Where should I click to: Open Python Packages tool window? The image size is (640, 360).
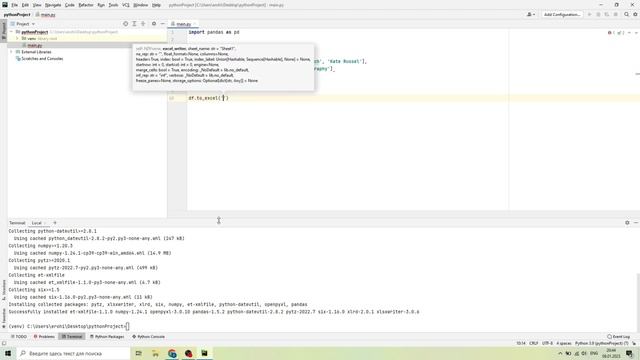pos(107,337)
